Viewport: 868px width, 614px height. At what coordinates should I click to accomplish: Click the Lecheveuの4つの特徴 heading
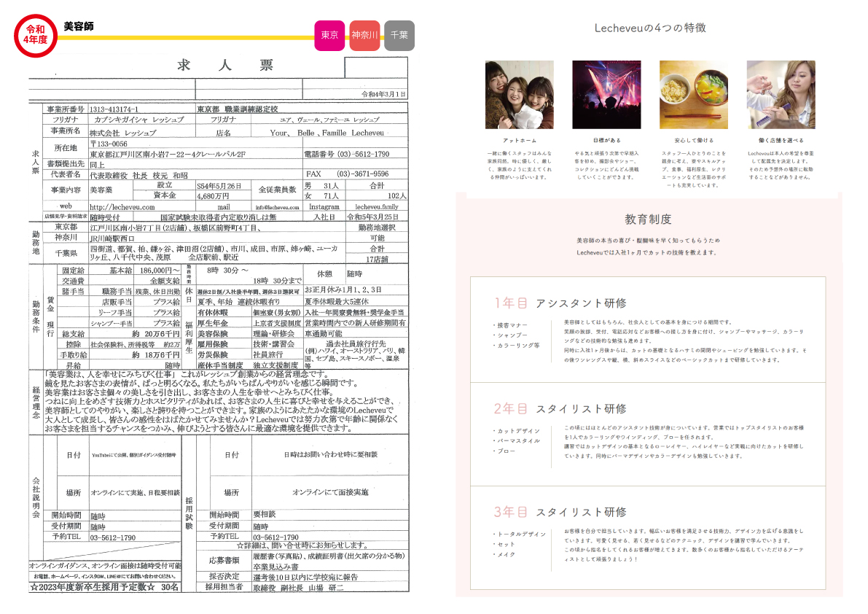[650, 28]
